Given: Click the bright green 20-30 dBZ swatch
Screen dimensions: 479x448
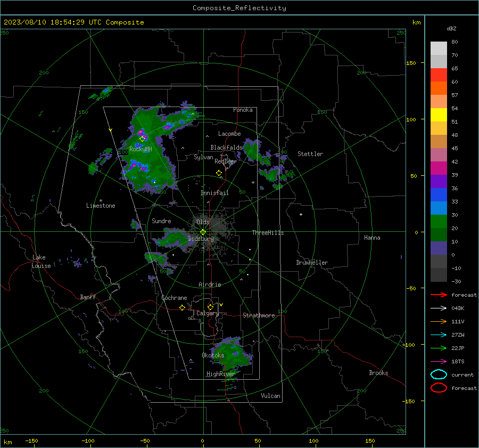Looking at the screenshot, I should 439,221.
